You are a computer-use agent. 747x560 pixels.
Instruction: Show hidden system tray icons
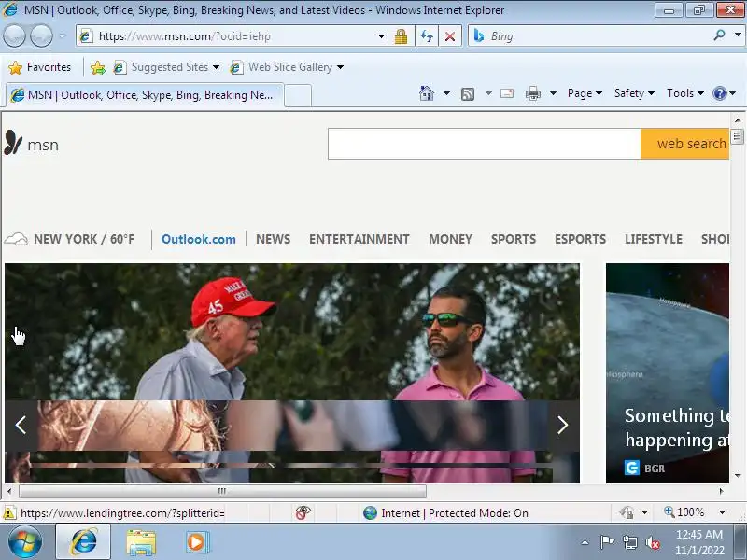tap(585, 542)
